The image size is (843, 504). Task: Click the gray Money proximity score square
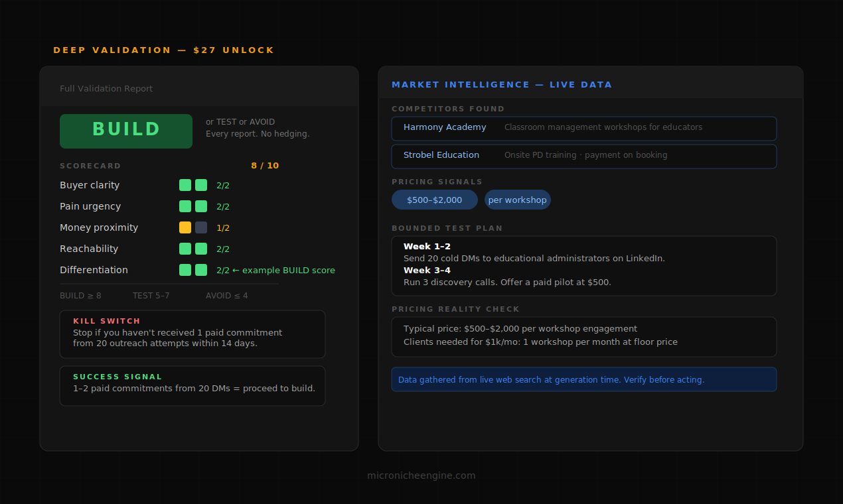201,227
